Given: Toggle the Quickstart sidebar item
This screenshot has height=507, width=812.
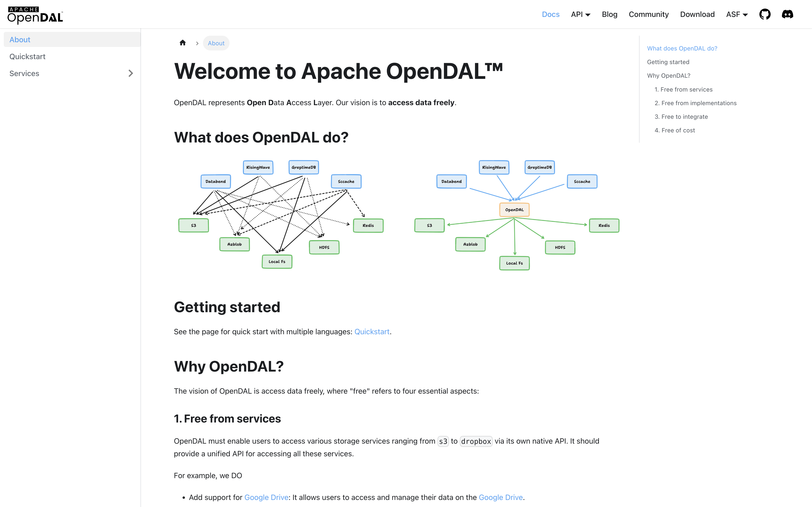Looking at the screenshot, I should [x=27, y=57].
